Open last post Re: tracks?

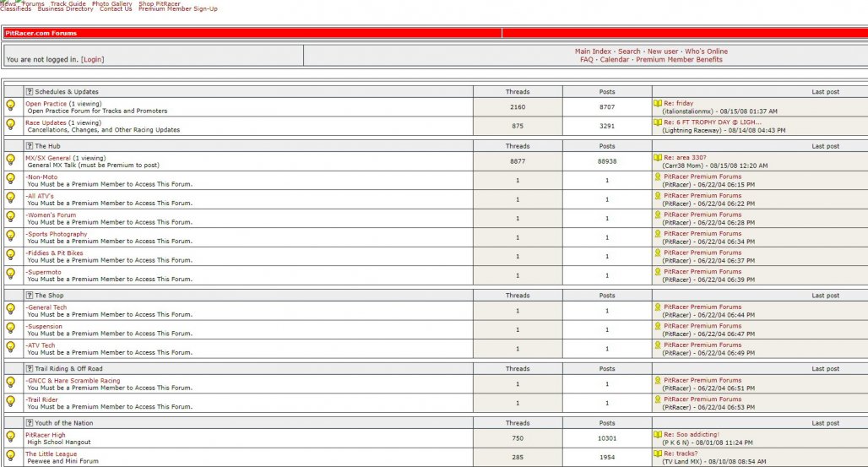[x=681, y=453]
